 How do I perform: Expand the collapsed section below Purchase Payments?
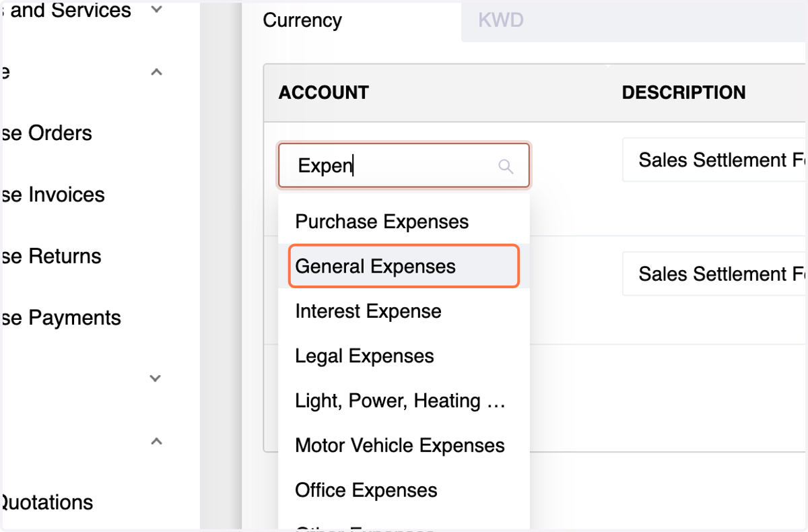(156, 378)
